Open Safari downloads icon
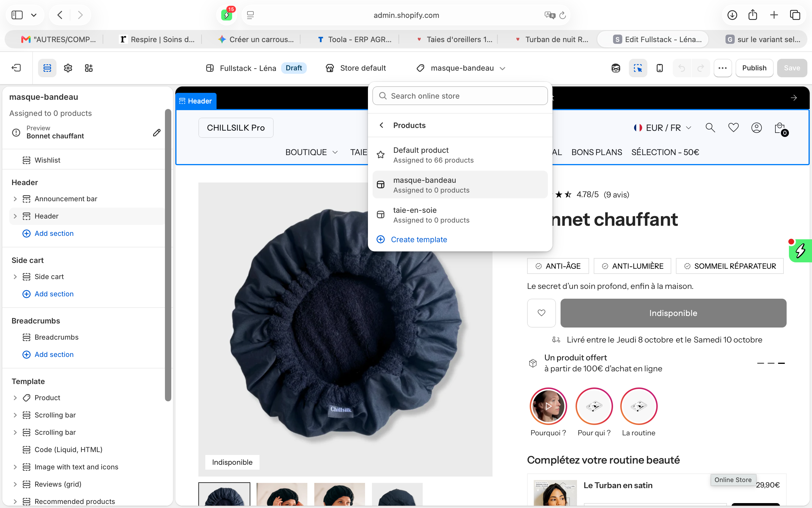This screenshot has width=812, height=508. click(732, 15)
